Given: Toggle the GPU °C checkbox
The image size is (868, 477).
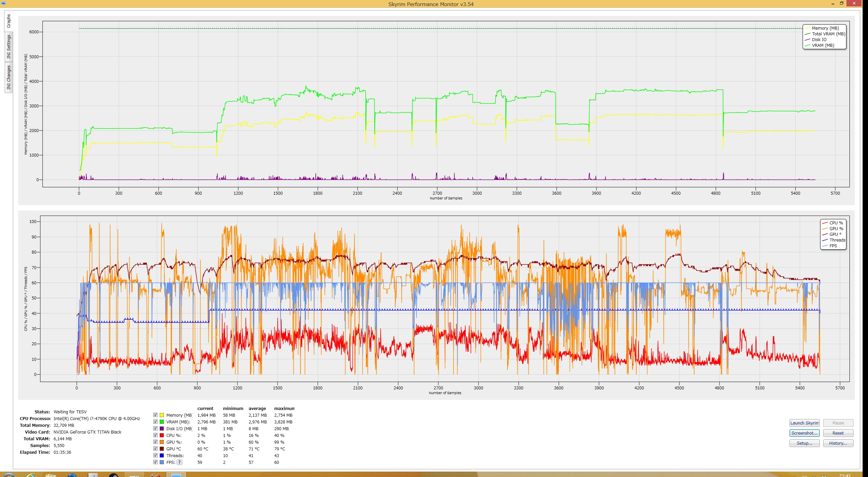Looking at the screenshot, I should tap(155, 449).
